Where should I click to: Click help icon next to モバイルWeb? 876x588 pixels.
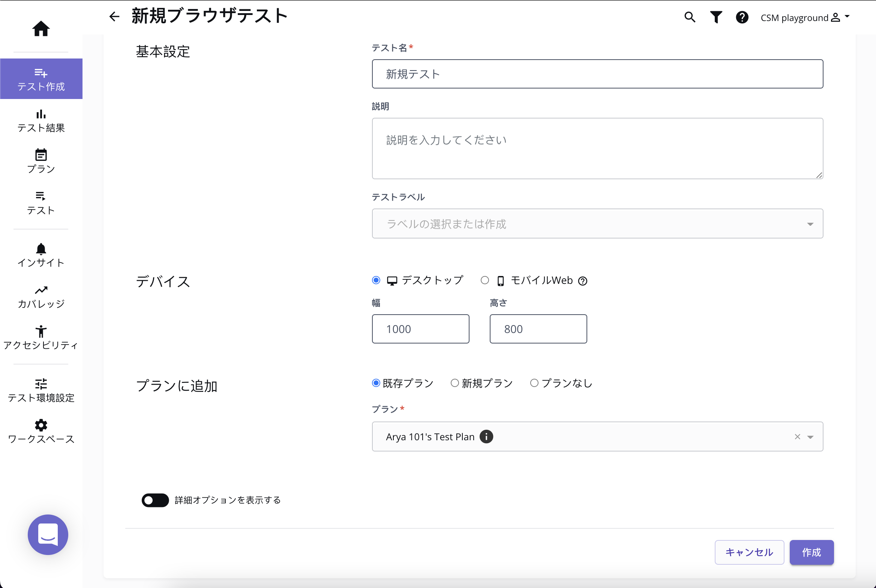click(x=583, y=281)
